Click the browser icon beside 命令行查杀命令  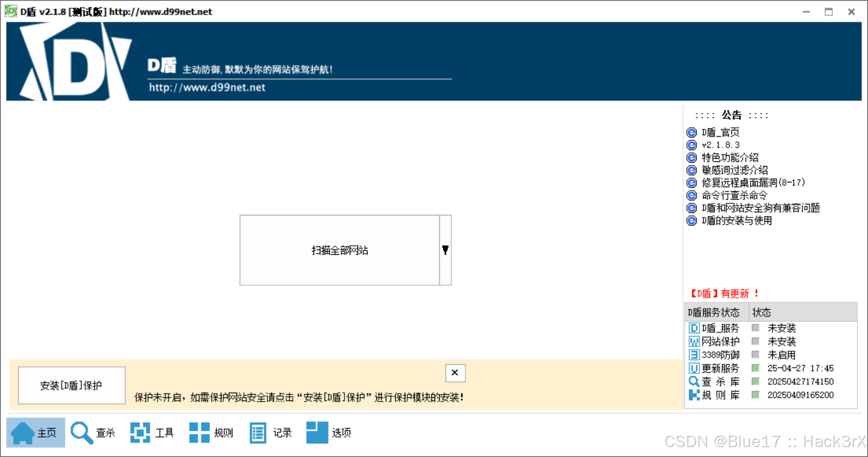(692, 195)
